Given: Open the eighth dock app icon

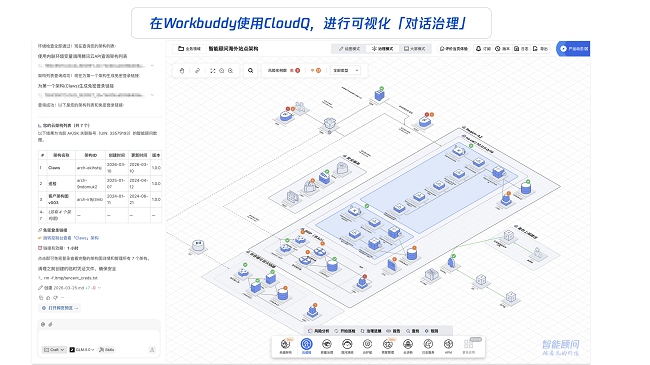Looking at the screenshot, I should (428, 346).
